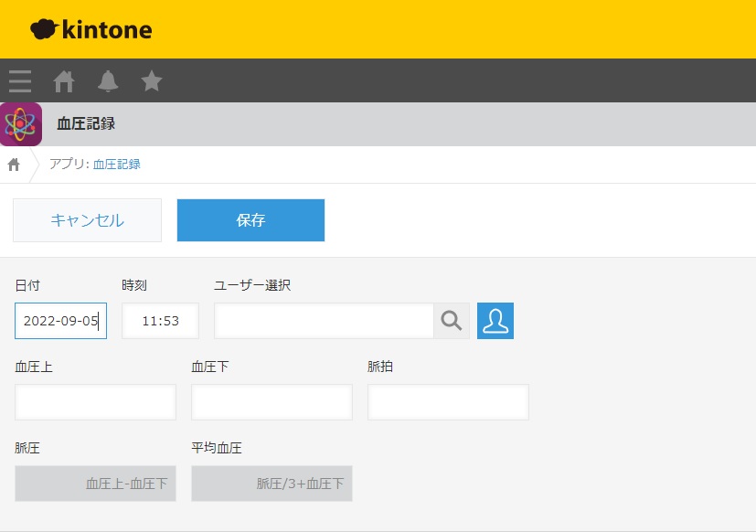The image size is (756, 532).
Task: Open favorites with the star icon
Action: (x=152, y=81)
